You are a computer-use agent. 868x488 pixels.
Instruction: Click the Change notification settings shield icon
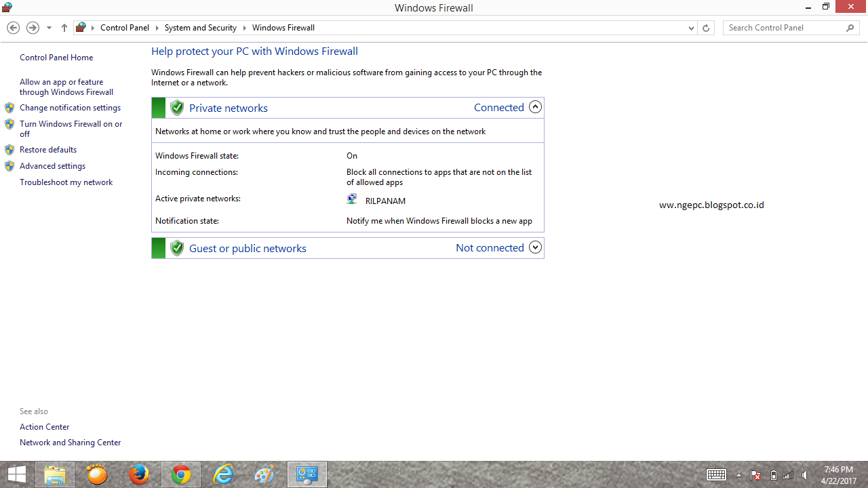pos(9,107)
